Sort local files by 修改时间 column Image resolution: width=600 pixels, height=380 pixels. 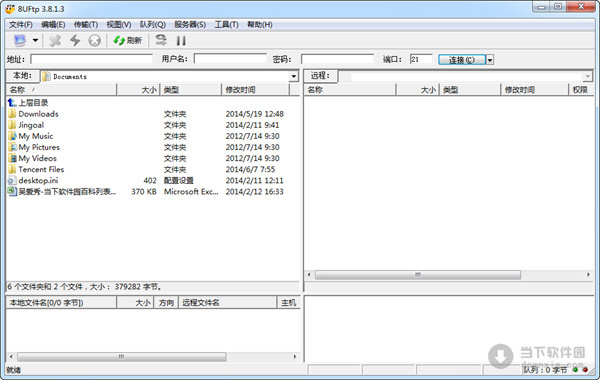[255, 90]
